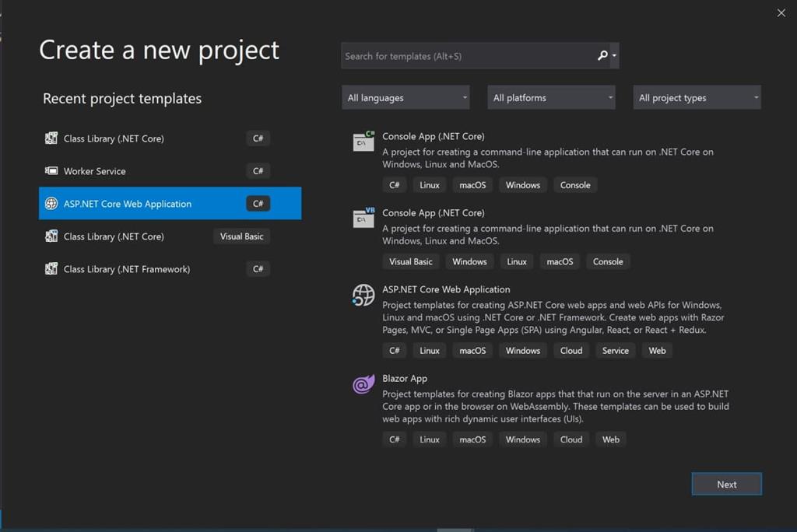Click the C# Console App template icon
The image size is (797, 532).
363,142
